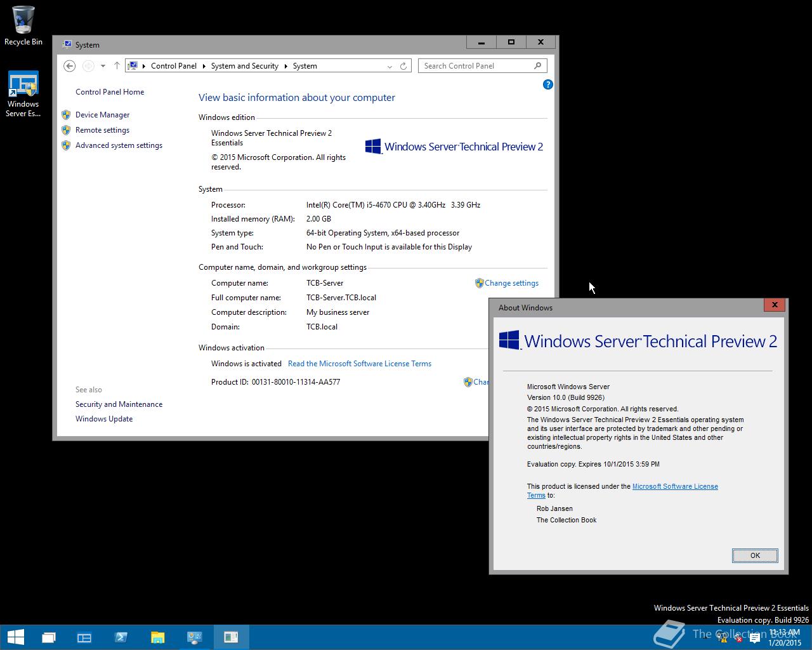Open Windows Update link
Screen dimensions: 812x650
[x=104, y=419]
